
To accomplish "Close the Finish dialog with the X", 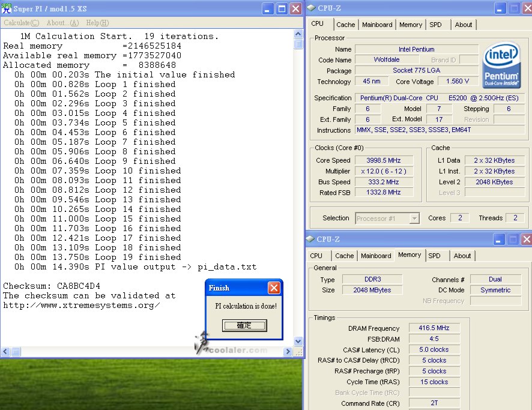I will pyautogui.click(x=274, y=288).
